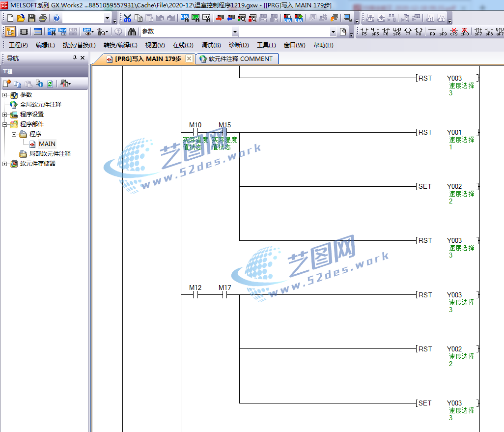Open the dropdown next to Help icon

pyautogui.click(x=108, y=18)
